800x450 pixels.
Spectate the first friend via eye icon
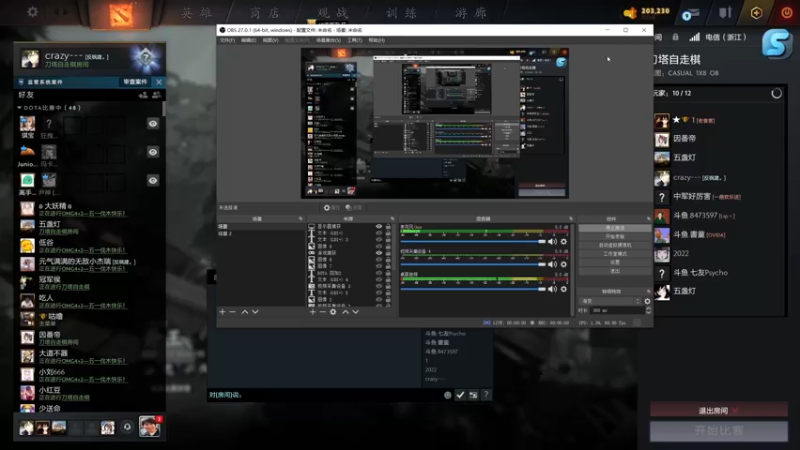coord(153,123)
